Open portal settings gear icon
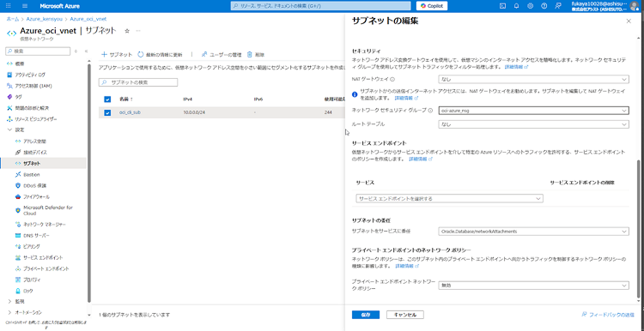Viewport: 644px width, 331px height. point(530,6)
